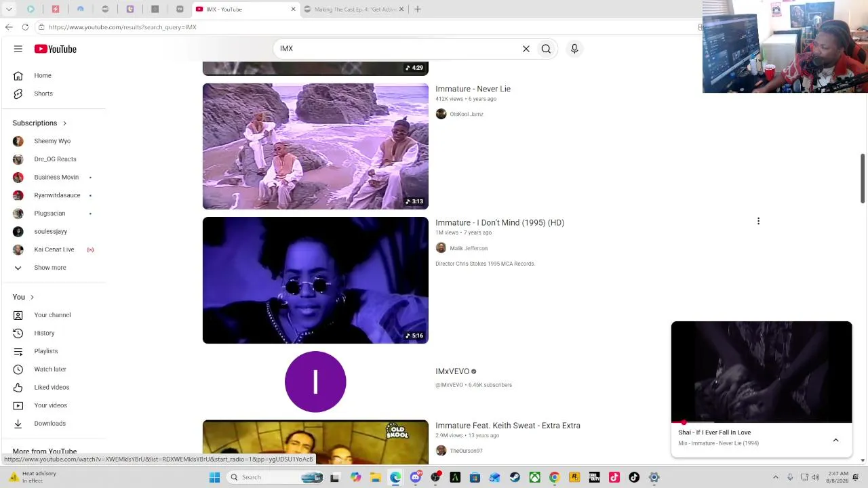Expand the miniplayer queue chevron

[x=835, y=440]
